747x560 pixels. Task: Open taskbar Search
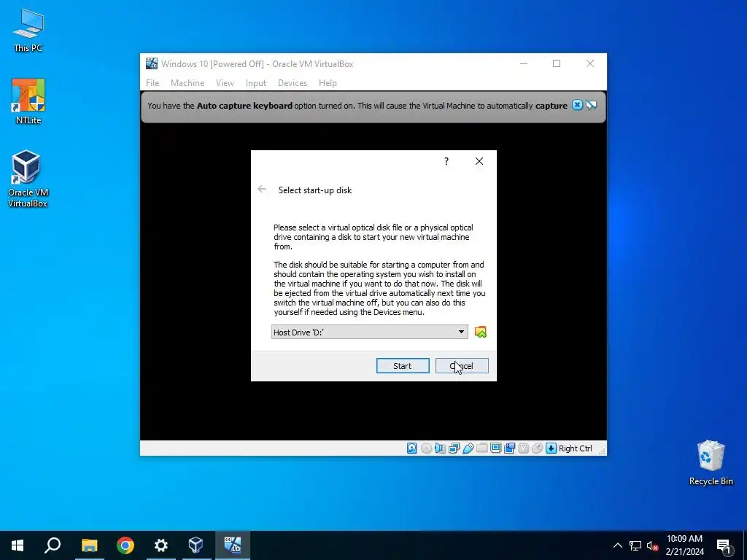(x=53, y=545)
